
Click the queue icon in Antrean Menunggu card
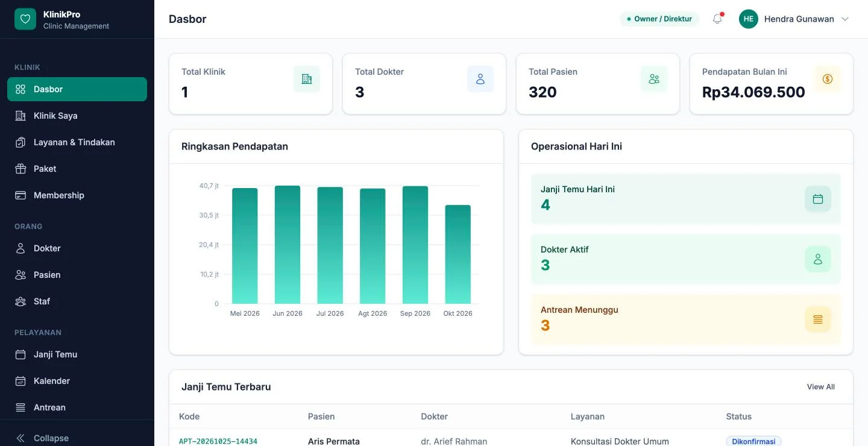tap(818, 319)
